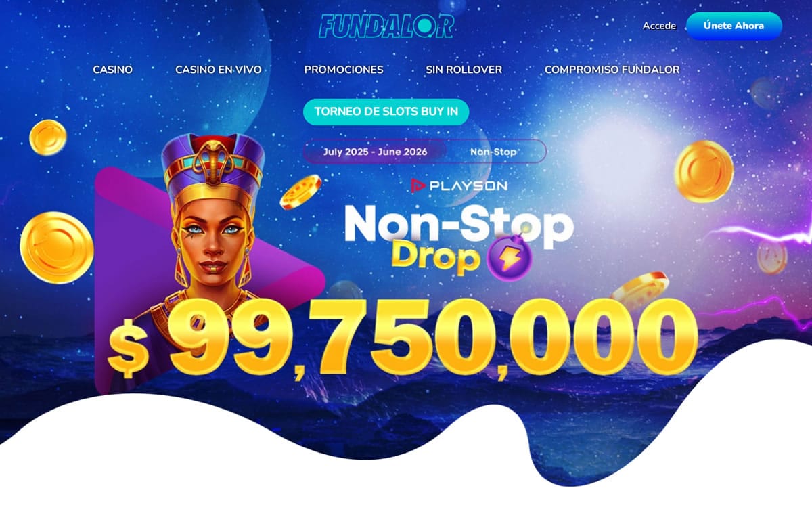Go to the Promociones page
The width and height of the screenshot is (812, 507).
click(x=344, y=70)
